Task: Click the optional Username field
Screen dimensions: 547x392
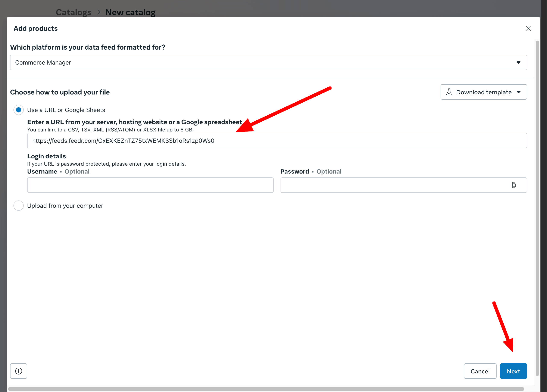Action: (150, 185)
